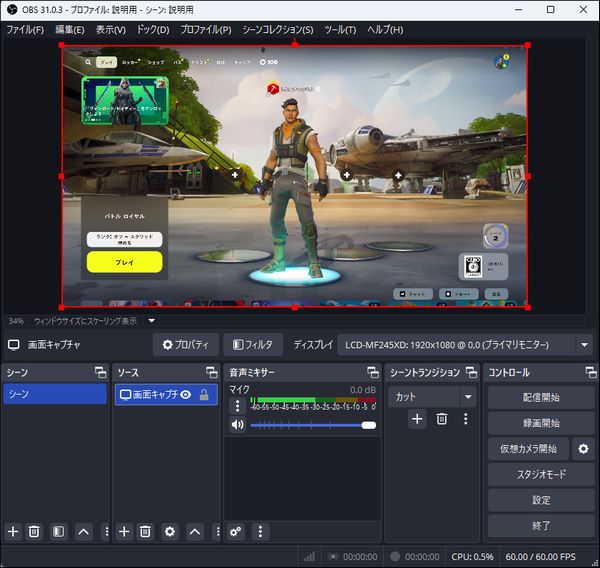Start virtual camera with 仮想カメラ開始
The image size is (600, 568).
point(528,449)
